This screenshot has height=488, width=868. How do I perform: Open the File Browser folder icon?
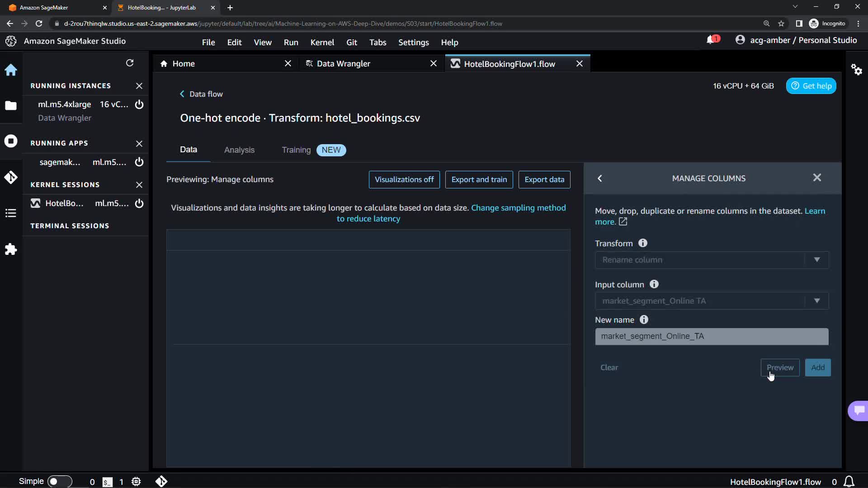11,106
